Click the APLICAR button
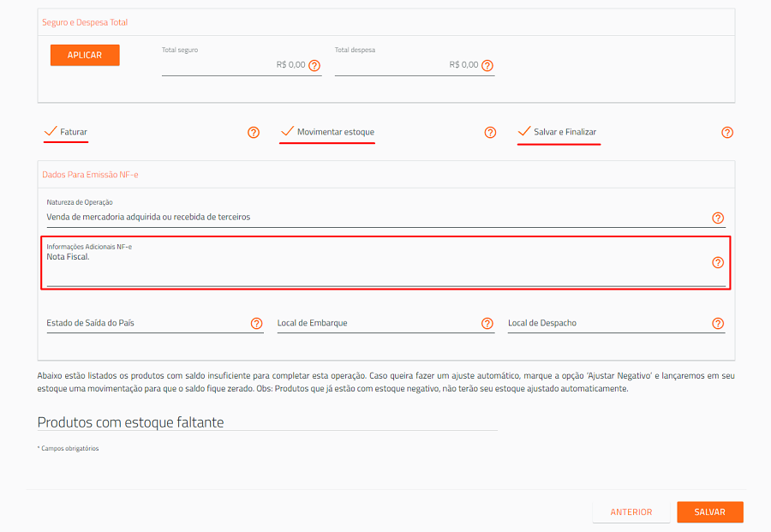Screen dimensions: 771x532 coord(85,55)
